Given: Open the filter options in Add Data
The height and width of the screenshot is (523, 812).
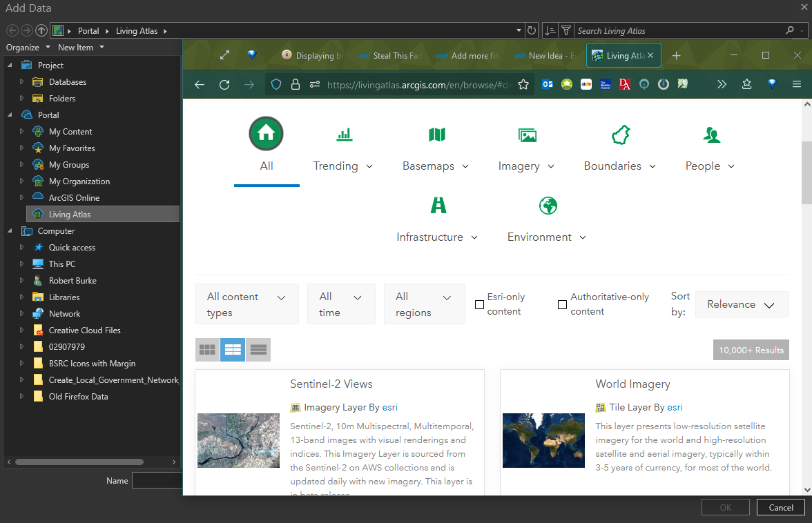Looking at the screenshot, I should click(x=566, y=30).
